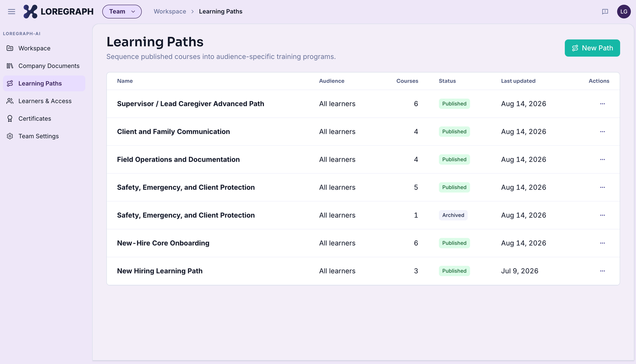Click Published badge for New Hiring Learning Path

454,271
